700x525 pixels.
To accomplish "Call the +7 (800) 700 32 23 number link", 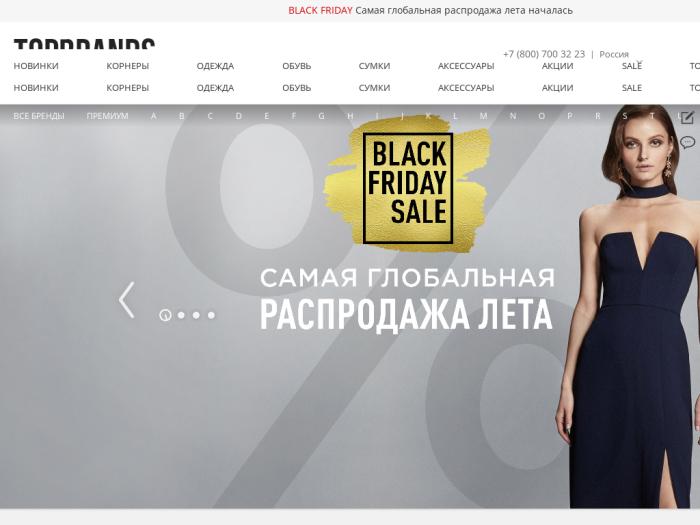I will click(x=544, y=54).
